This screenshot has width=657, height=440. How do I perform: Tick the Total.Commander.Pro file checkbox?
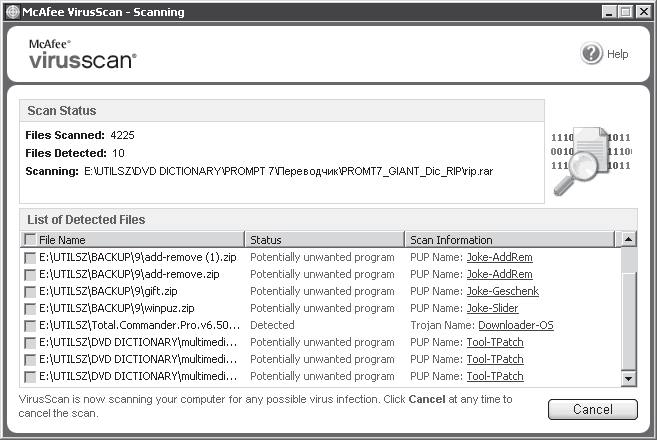pyautogui.click(x=29, y=326)
